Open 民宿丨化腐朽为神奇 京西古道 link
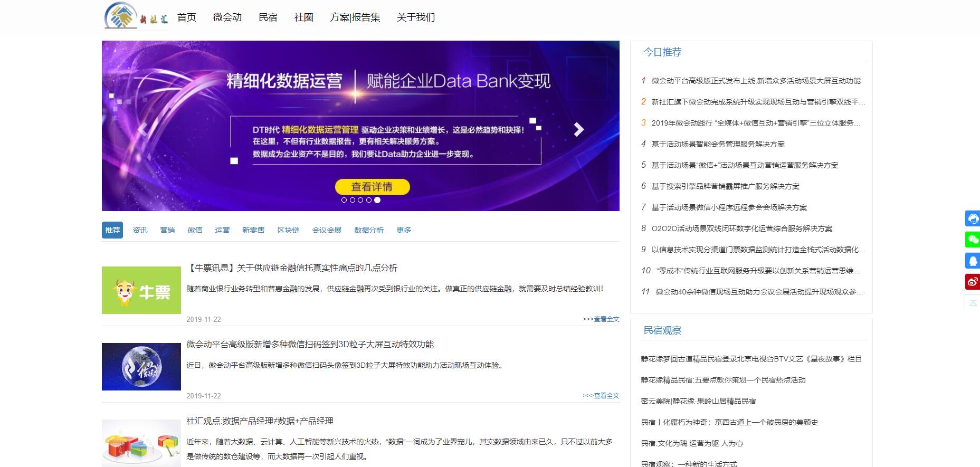980x467 pixels. point(729,422)
